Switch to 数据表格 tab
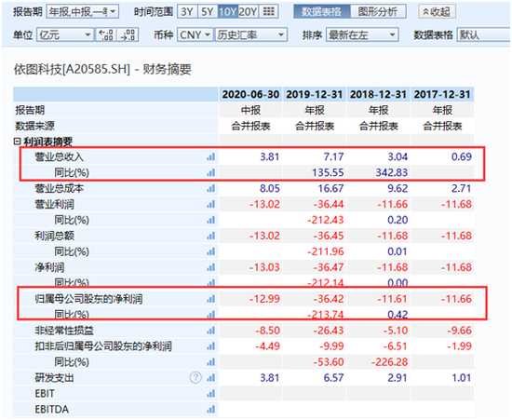The height and width of the screenshot is (420, 512). (x=322, y=12)
